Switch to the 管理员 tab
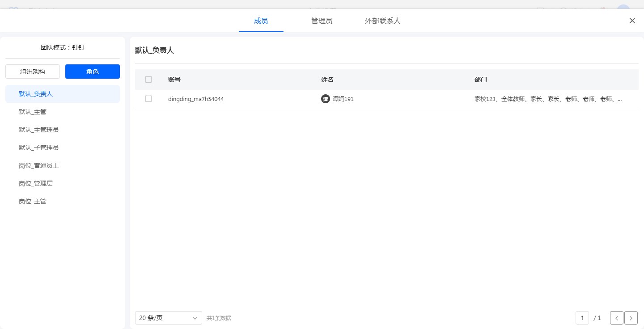The image size is (644, 329). pyautogui.click(x=322, y=21)
